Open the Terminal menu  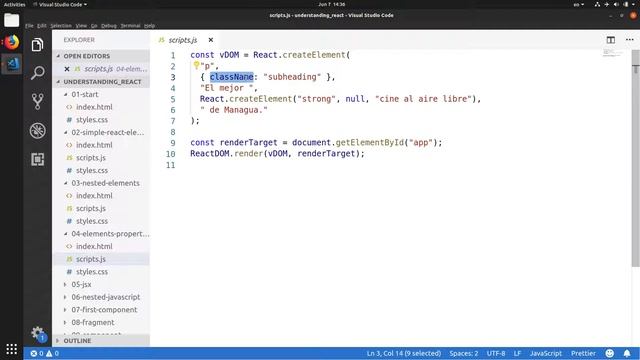130,26
